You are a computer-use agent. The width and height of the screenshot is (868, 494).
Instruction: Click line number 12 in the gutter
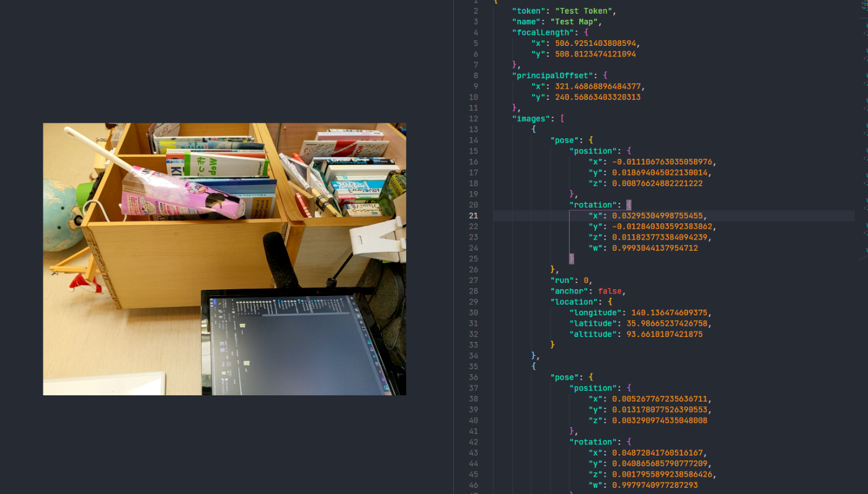coord(474,119)
